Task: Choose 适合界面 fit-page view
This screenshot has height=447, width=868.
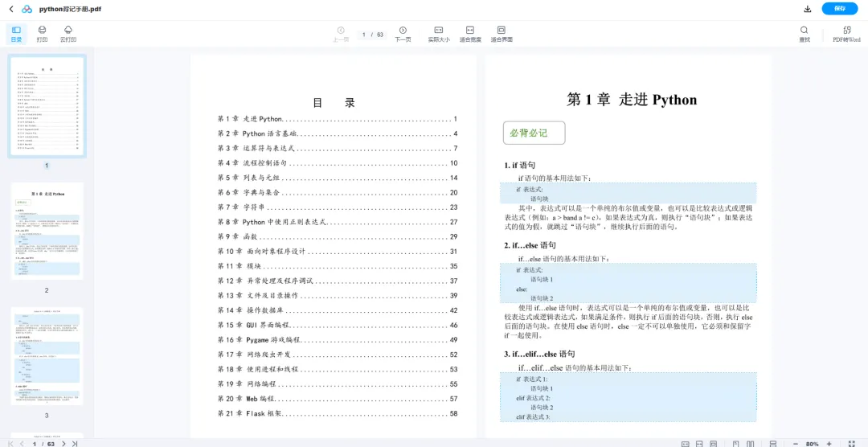Action: 502,35
